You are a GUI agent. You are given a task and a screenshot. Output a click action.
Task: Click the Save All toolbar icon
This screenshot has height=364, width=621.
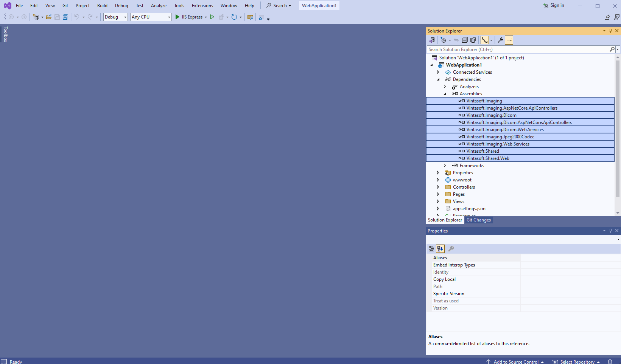click(x=65, y=17)
